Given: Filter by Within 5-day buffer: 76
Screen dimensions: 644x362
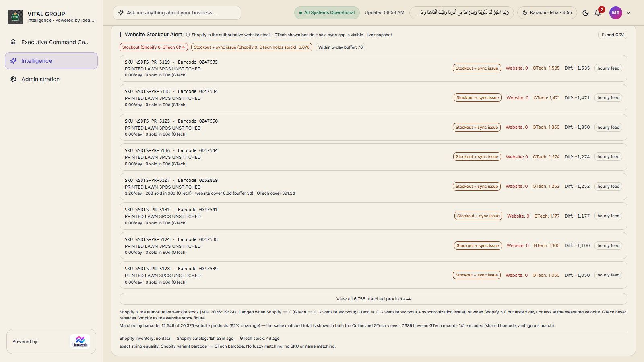Looking at the screenshot, I should [x=341, y=47].
